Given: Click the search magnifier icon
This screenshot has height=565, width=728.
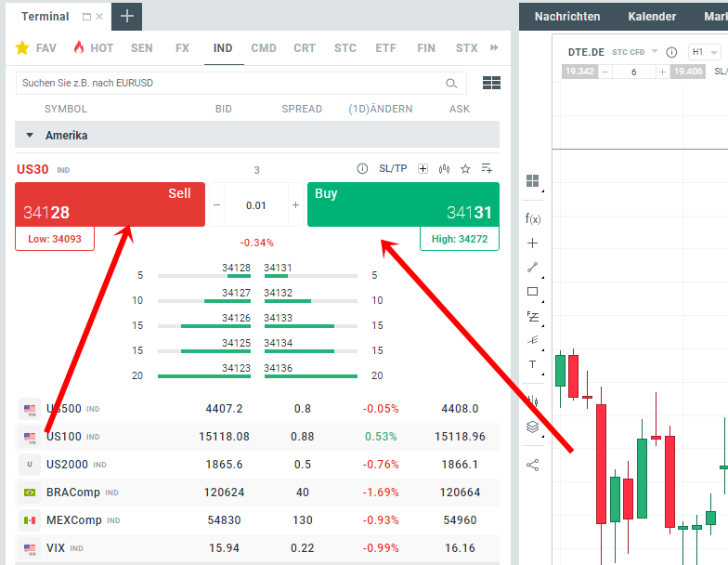Looking at the screenshot, I should (x=451, y=84).
